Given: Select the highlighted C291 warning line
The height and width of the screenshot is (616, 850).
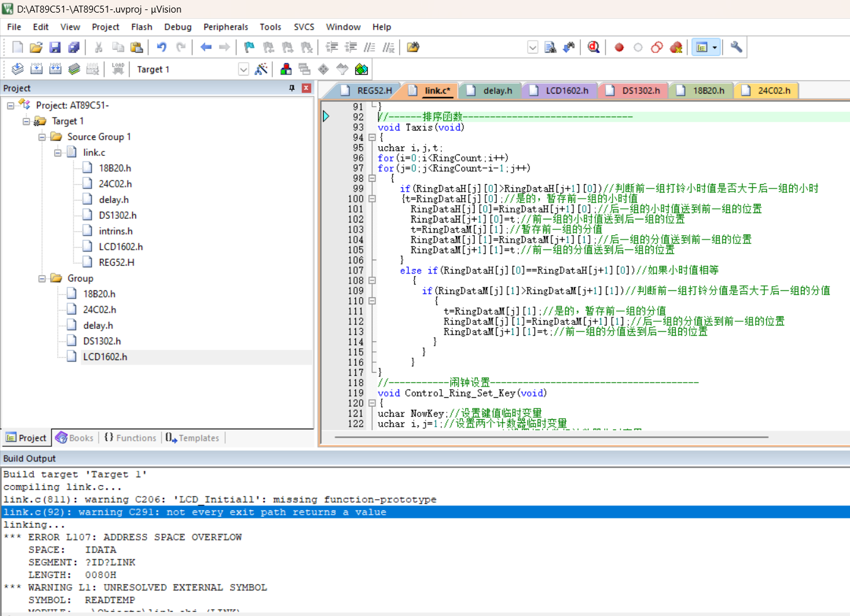Looking at the screenshot, I should pos(425,512).
